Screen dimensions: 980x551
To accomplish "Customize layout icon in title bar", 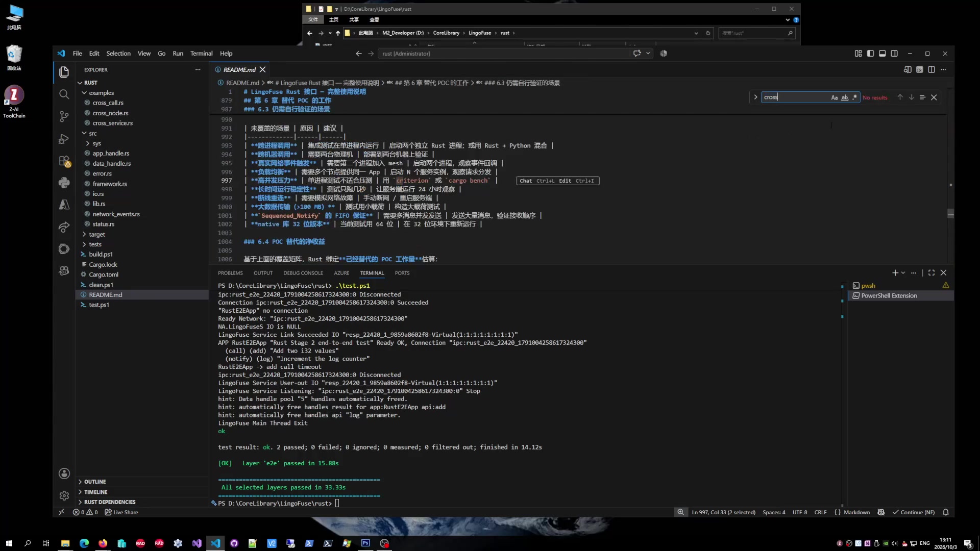I will point(858,53).
